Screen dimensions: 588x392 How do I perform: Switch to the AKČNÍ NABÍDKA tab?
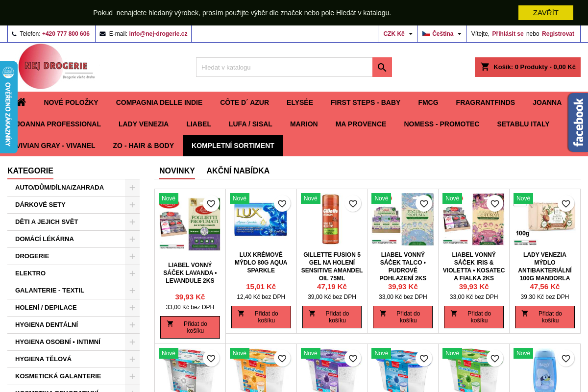pos(238,171)
